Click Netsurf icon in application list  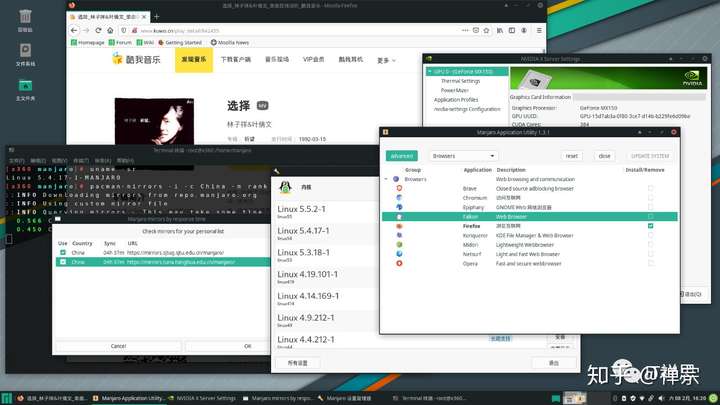(x=399, y=254)
